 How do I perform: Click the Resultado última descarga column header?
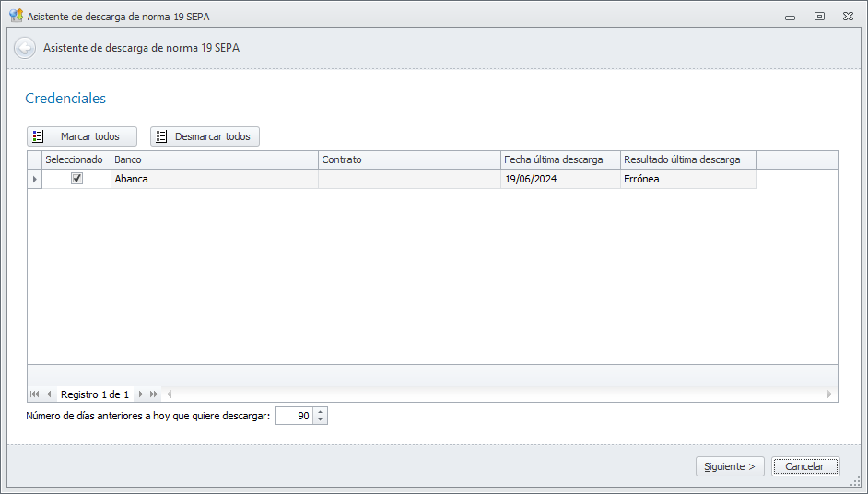point(687,159)
